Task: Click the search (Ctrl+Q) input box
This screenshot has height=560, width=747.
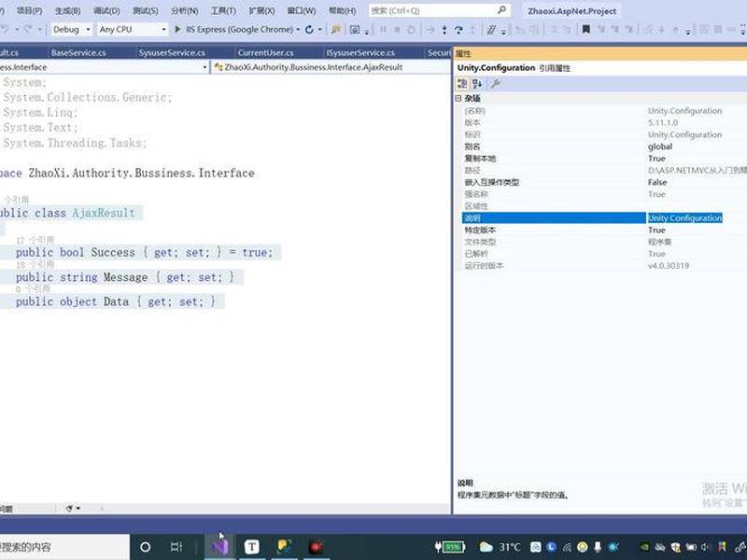Action: tap(438, 10)
